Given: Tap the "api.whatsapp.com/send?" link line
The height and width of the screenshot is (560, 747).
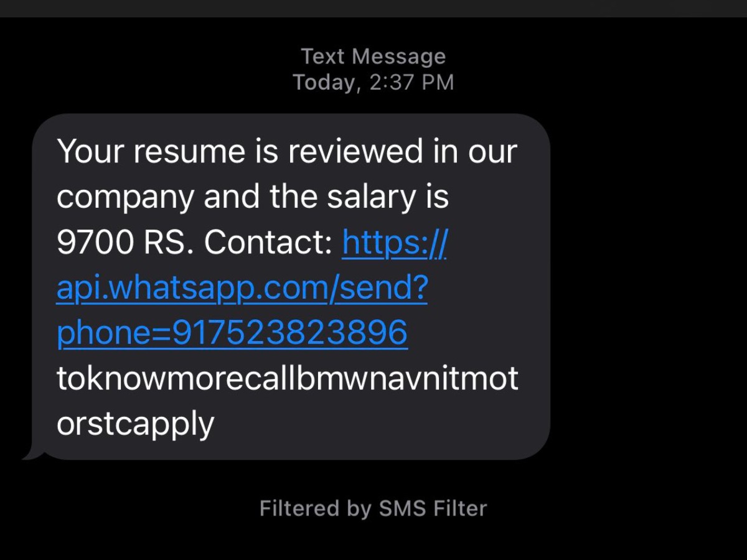Looking at the screenshot, I should click(242, 289).
